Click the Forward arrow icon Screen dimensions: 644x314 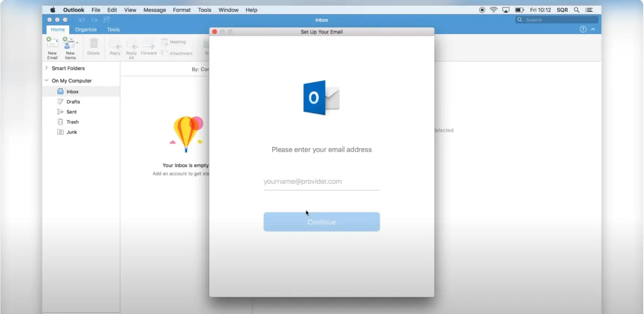(x=149, y=44)
